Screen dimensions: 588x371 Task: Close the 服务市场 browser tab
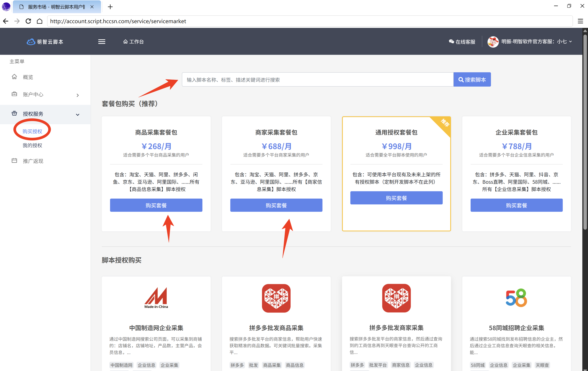[x=92, y=7]
